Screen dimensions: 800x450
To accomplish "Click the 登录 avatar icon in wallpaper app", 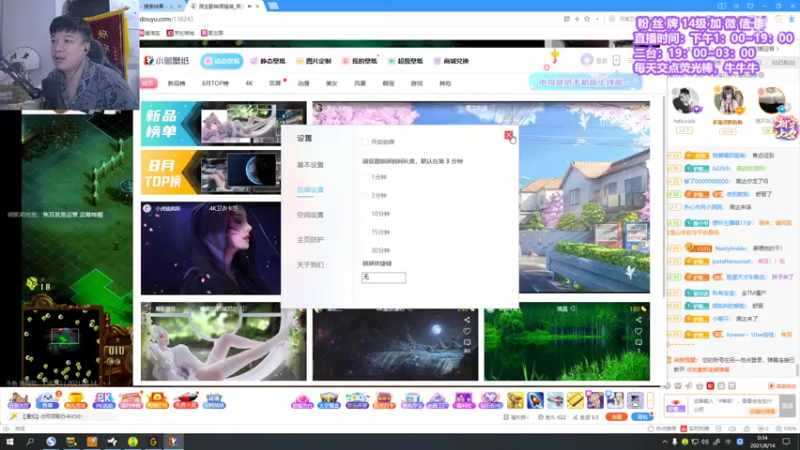I will tap(587, 60).
